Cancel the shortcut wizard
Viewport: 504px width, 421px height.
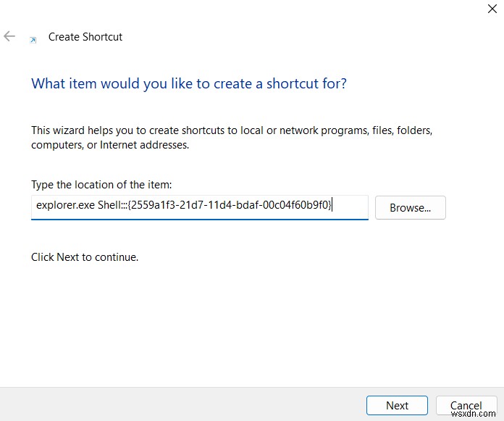click(x=466, y=406)
